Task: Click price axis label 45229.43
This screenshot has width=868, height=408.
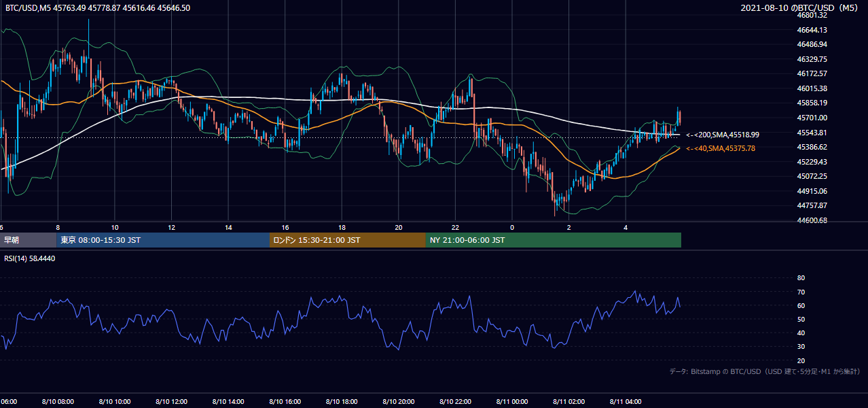Action: [x=812, y=162]
